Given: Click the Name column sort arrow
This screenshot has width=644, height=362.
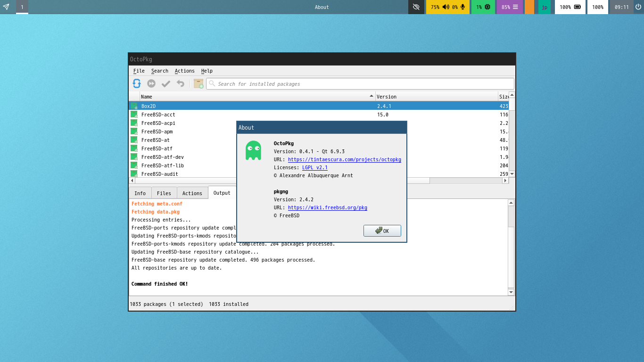Looking at the screenshot, I should tap(372, 96).
